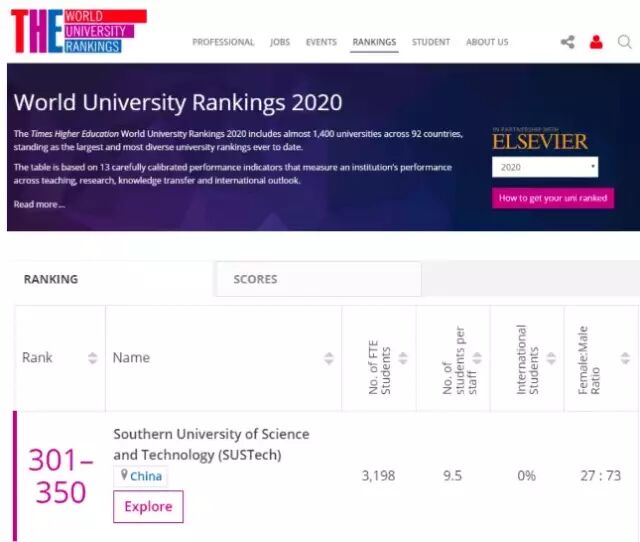Click the 27 : 73 ratio value
Viewport: 640px width, 542px height.
600,475
